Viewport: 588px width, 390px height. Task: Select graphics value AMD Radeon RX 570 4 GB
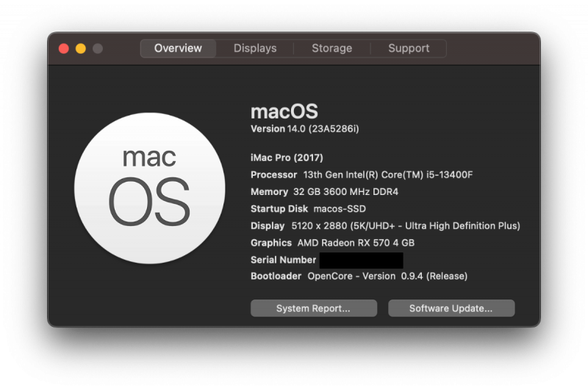click(356, 243)
